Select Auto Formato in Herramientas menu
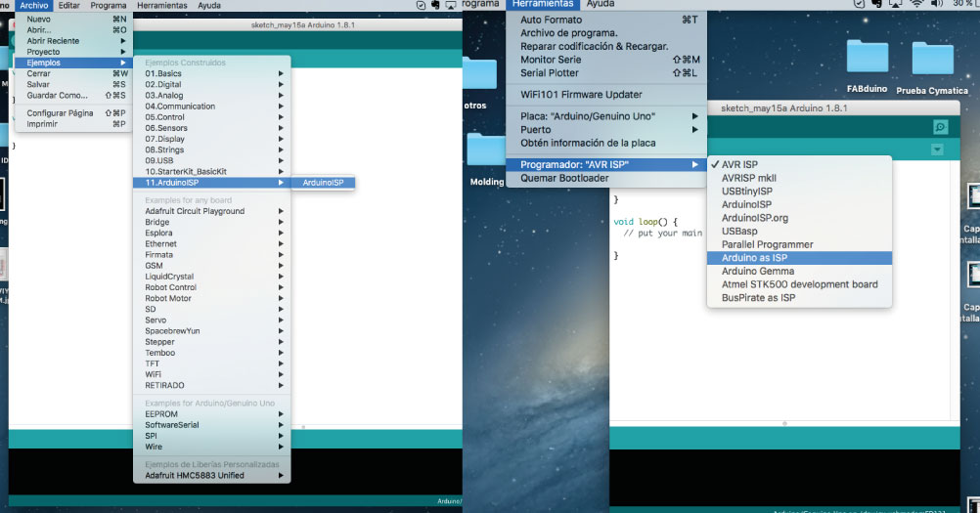Image resolution: width=980 pixels, height=513 pixels. tap(606, 20)
